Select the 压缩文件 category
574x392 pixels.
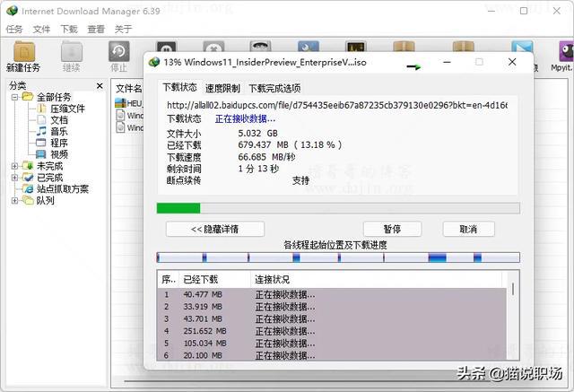tap(67, 109)
